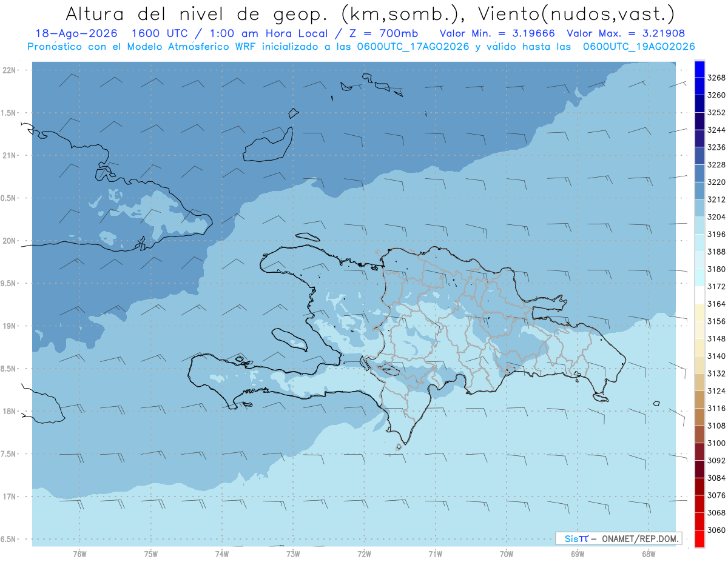Viewport: 728px width, 562px height.
Task: Click the '72W' longitude label
Action: click(x=364, y=554)
